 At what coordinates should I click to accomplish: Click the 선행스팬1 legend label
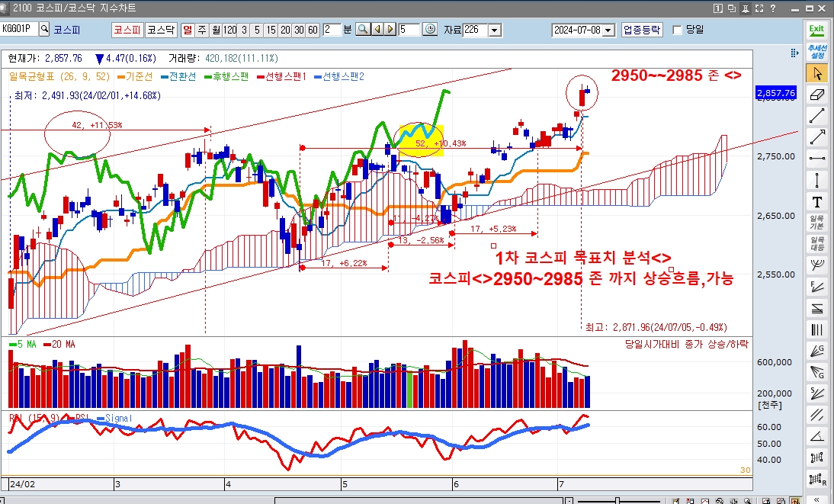(x=281, y=77)
